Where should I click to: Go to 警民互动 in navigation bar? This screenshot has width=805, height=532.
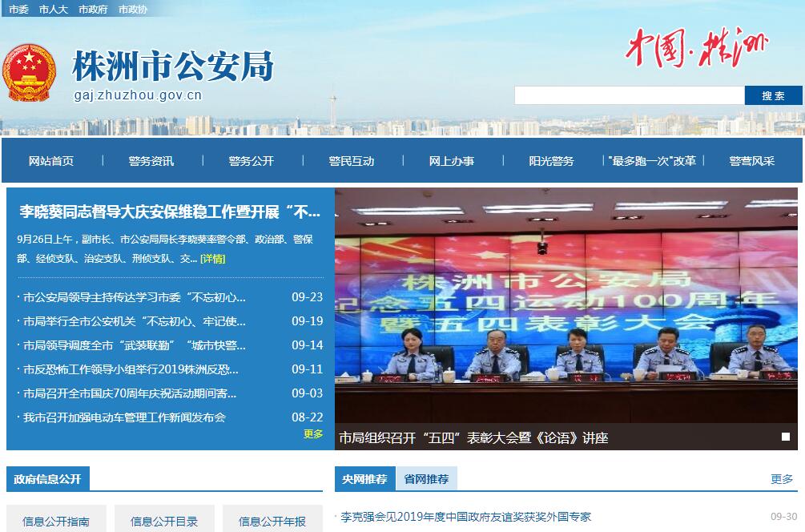click(351, 161)
